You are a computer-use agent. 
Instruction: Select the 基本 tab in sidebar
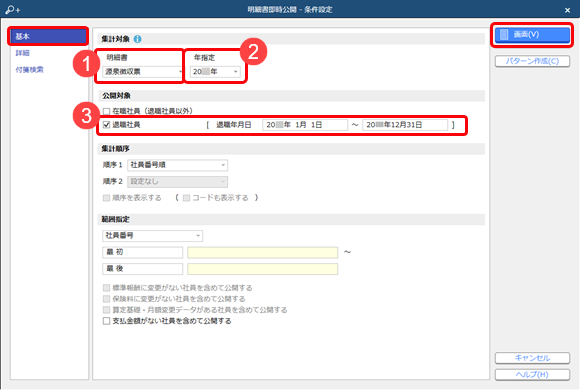[x=48, y=36]
